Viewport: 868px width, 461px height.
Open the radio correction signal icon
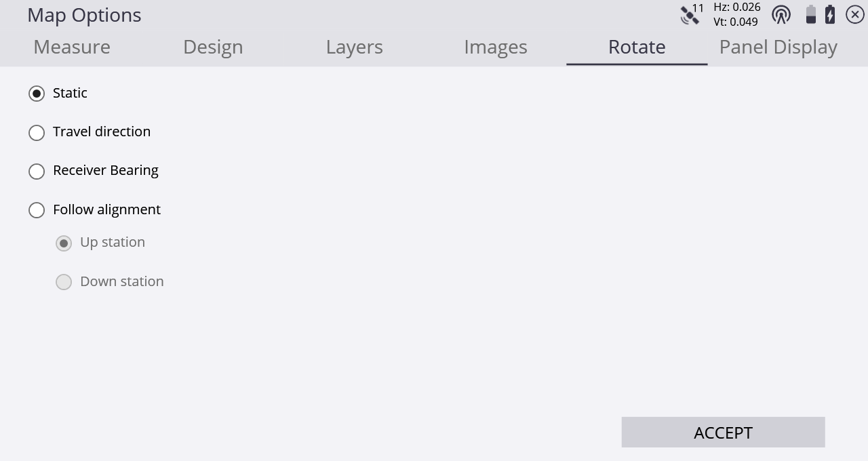coord(781,14)
